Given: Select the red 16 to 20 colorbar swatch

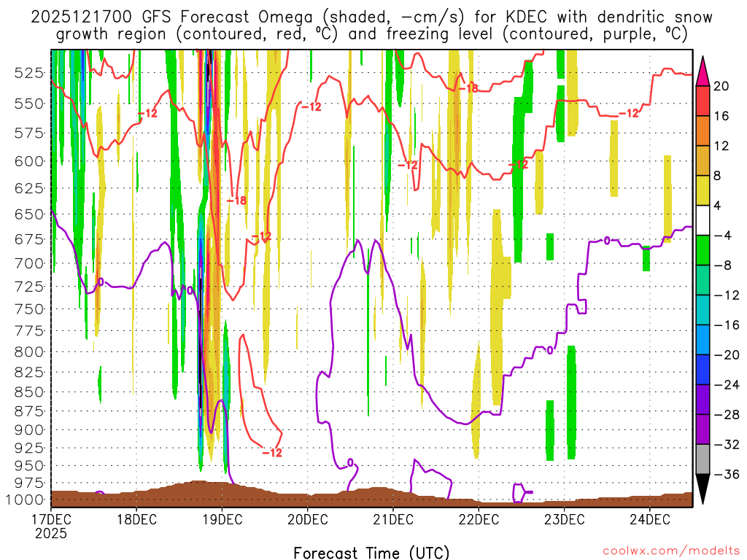Looking at the screenshot, I should tap(703, 101).
